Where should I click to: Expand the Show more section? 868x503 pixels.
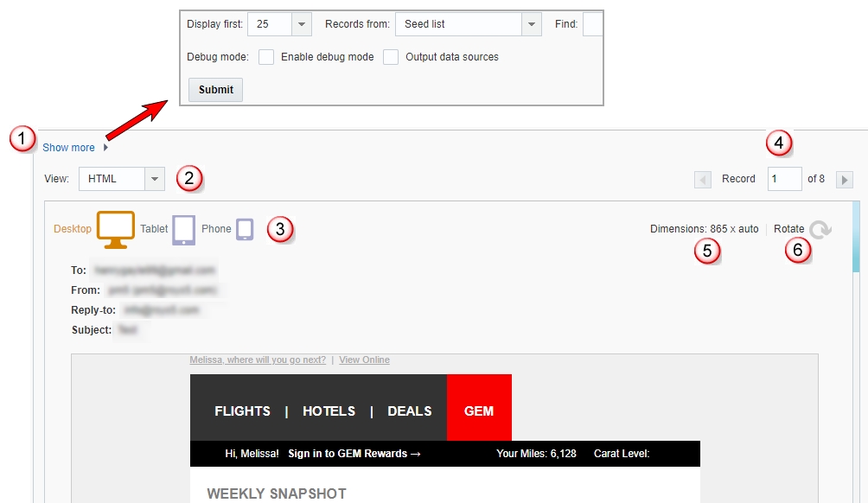tap(74, 148)
